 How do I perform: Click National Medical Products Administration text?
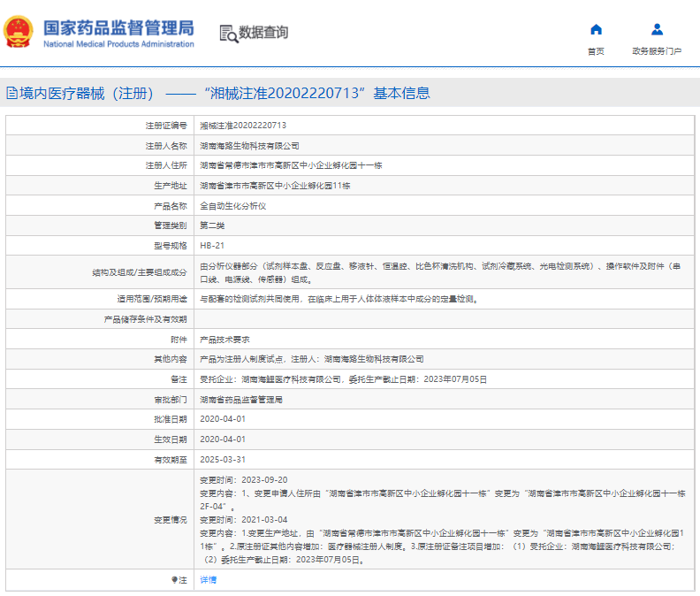(x=118, y=44)
